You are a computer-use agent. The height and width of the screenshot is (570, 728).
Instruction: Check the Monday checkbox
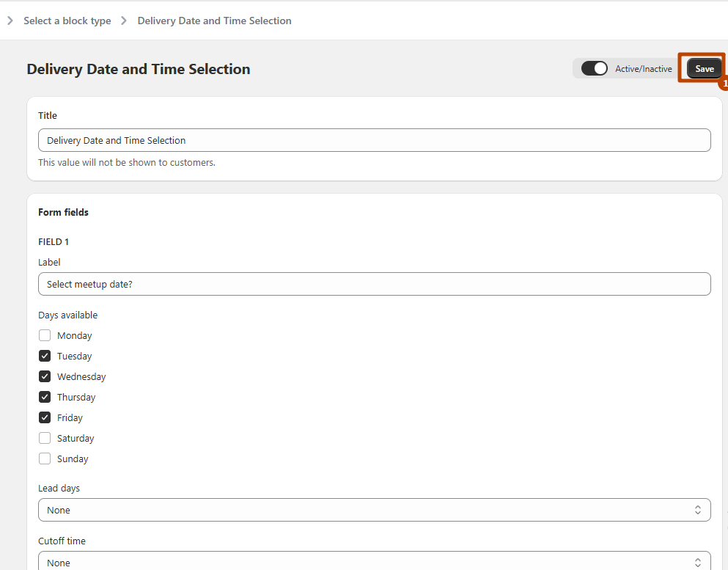click(45, 335)
